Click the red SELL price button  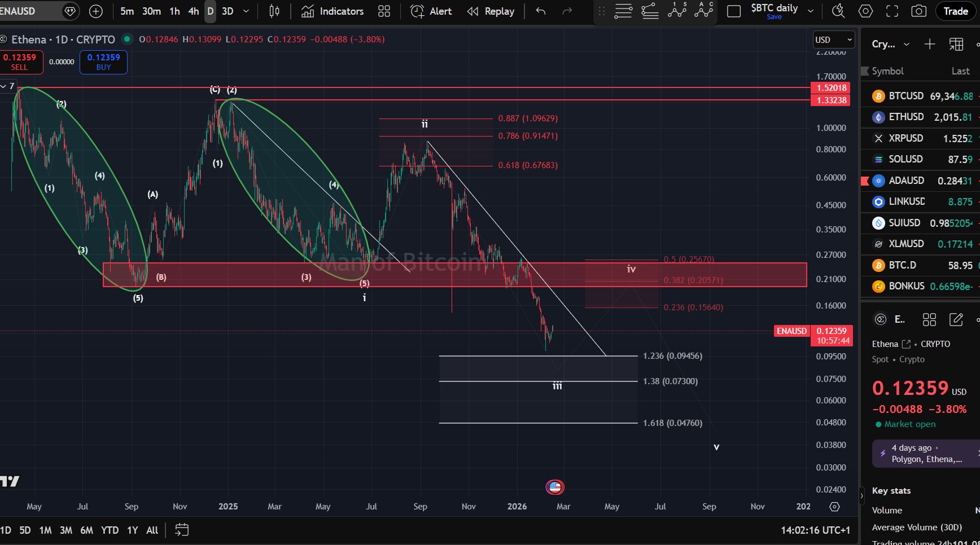(21, 62)
